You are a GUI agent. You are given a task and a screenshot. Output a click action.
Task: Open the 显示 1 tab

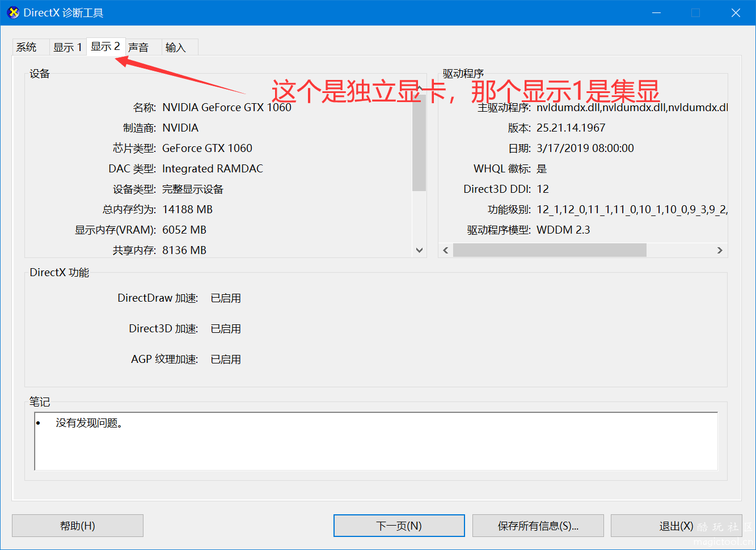click(67, 47)
